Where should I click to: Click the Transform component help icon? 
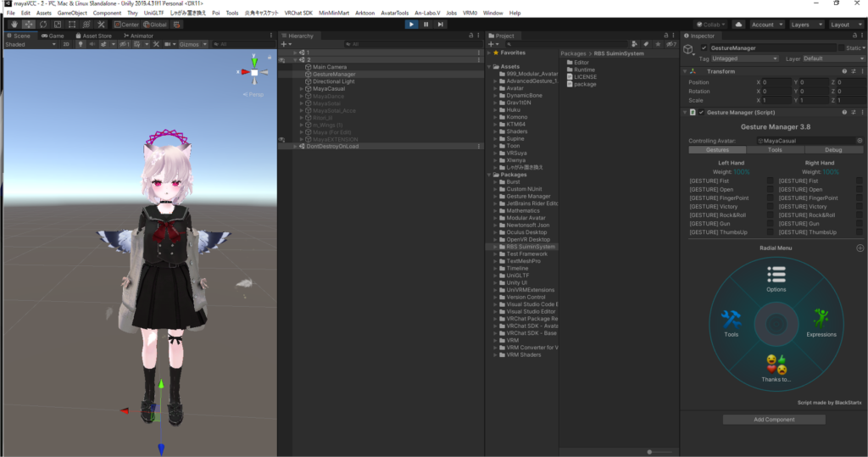844,71
